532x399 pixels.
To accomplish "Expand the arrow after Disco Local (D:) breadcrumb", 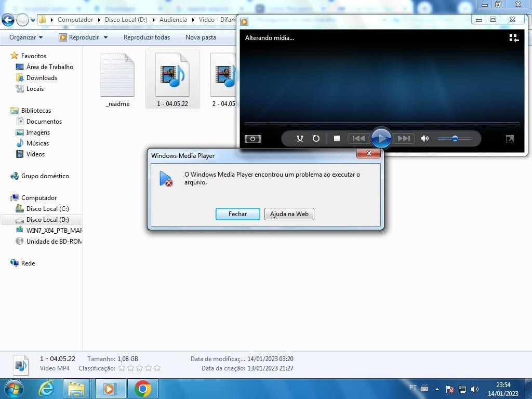I will pos(153,20).
